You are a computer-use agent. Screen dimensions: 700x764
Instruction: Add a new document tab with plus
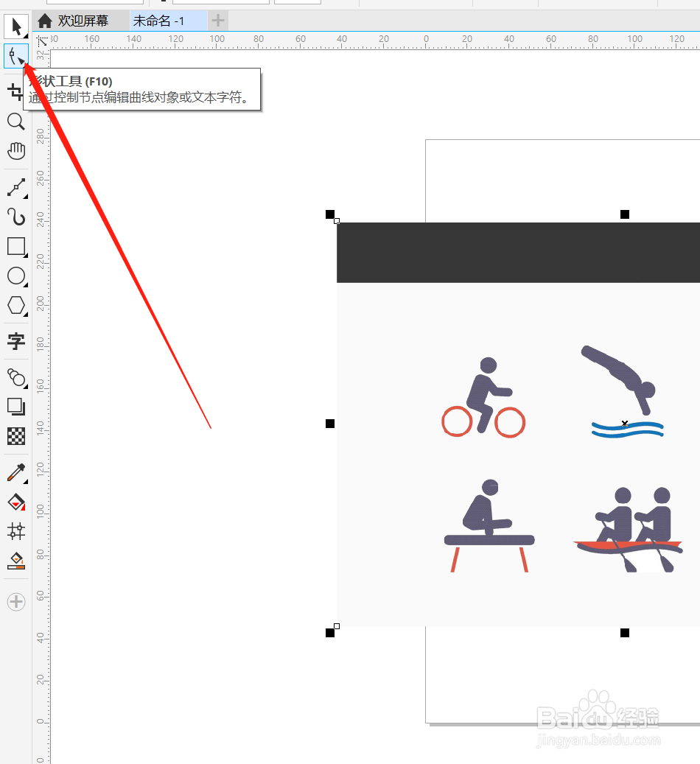pyautogui.click(x=218, y=21)
